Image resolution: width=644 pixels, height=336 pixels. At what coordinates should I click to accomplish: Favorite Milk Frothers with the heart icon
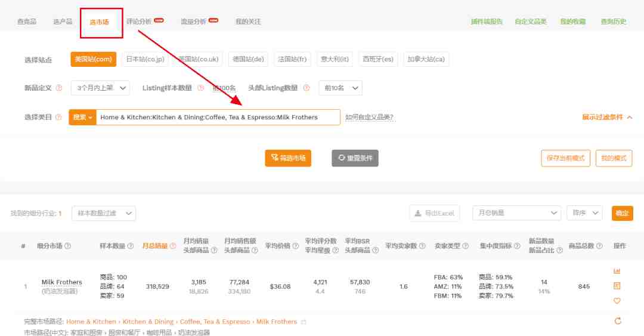(x=617, y=301)
